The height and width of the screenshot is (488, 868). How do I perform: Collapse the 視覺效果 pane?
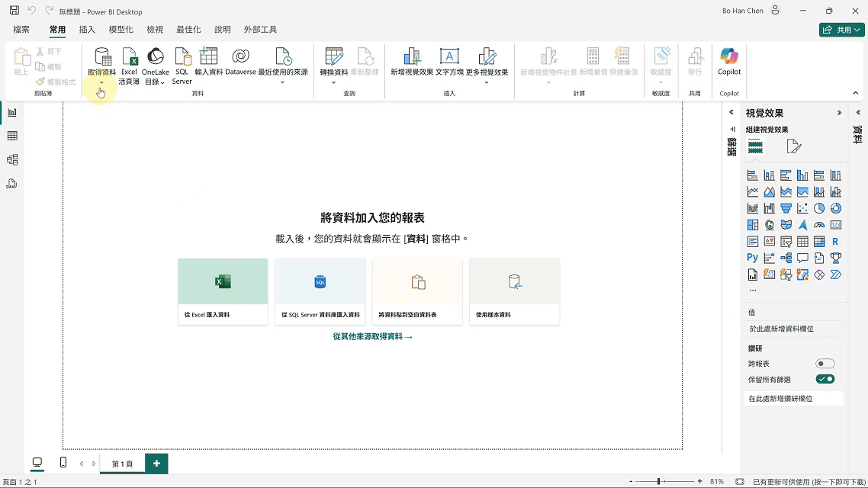[839, 113]
